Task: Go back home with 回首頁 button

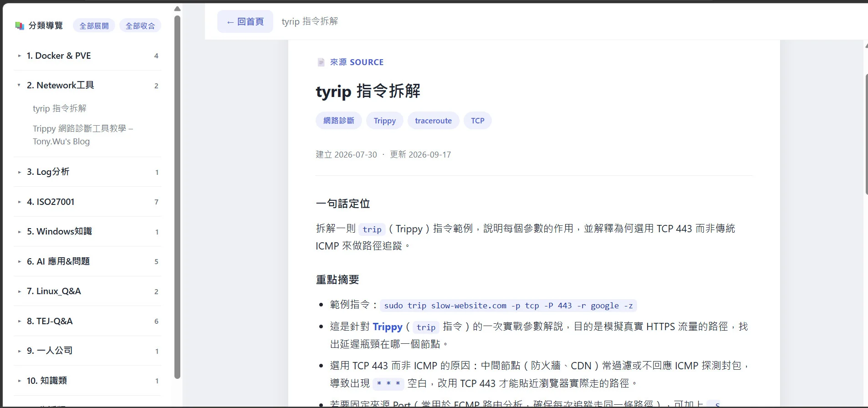Action: pyautogui.click(x=245, y=21)
